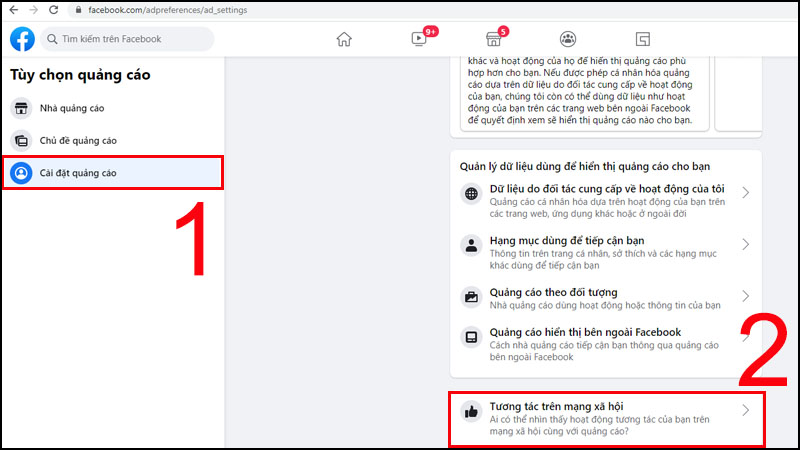
Task: Open Nhà quảng cáo menu item
Action: coord(113,108)
